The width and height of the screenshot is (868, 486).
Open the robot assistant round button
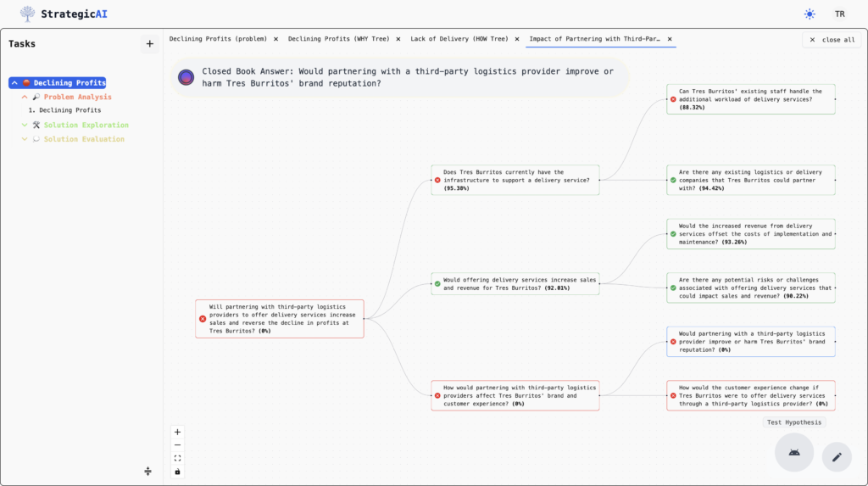[793, 452]
